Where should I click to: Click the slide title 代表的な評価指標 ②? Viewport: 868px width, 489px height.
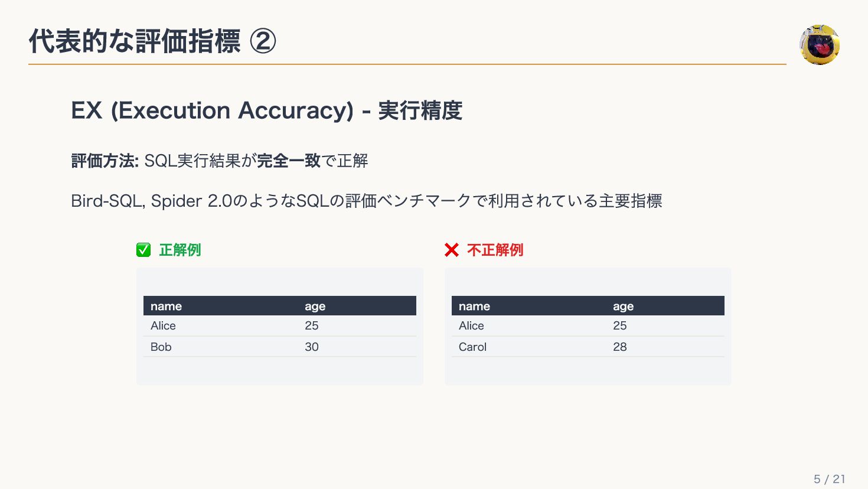coord(152,41)
